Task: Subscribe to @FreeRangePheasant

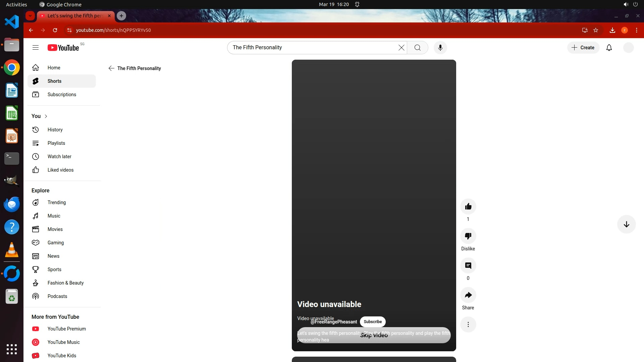Action: coord(372,322)
